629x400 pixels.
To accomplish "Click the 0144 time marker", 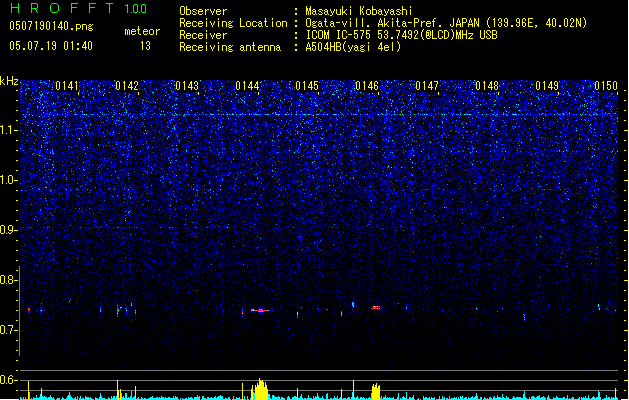I will point(247,86).
